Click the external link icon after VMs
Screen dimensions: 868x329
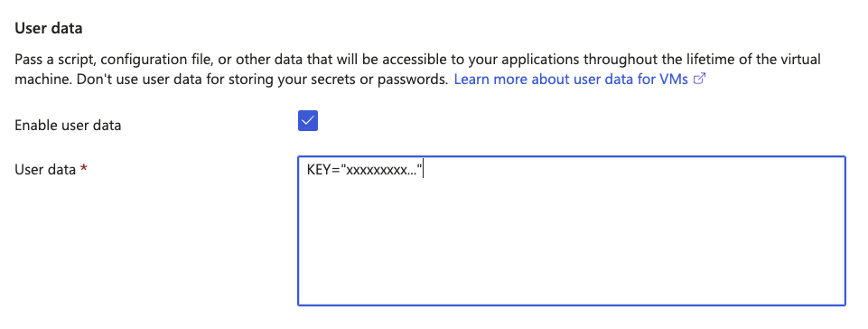[699, 80]
